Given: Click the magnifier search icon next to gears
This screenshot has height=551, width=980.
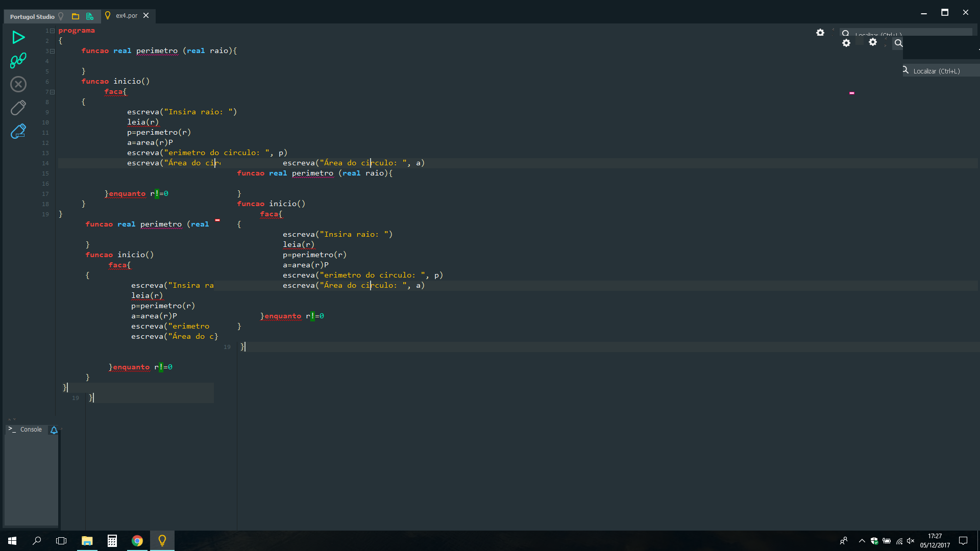Looking at the screenshot, I should [898, 43].
